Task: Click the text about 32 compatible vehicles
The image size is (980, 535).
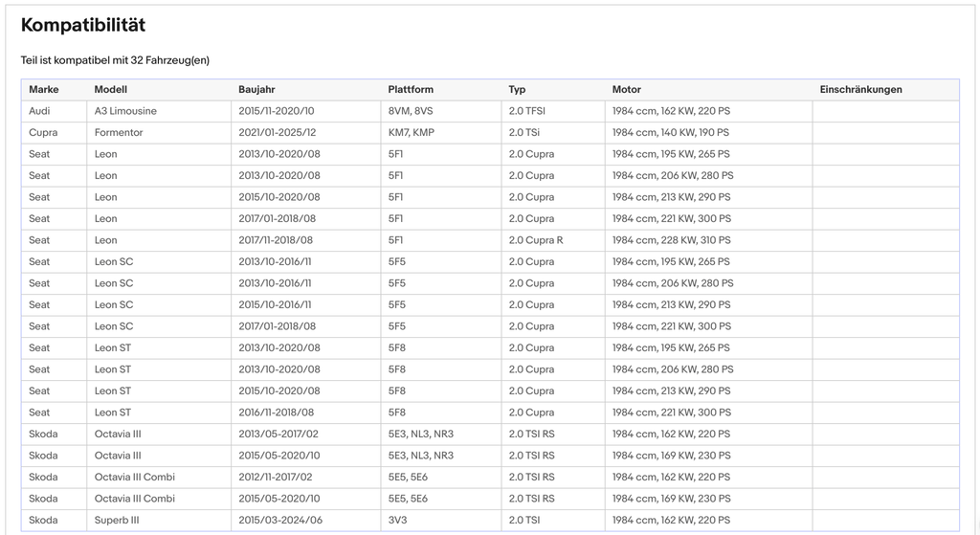Action: [115, 60]
